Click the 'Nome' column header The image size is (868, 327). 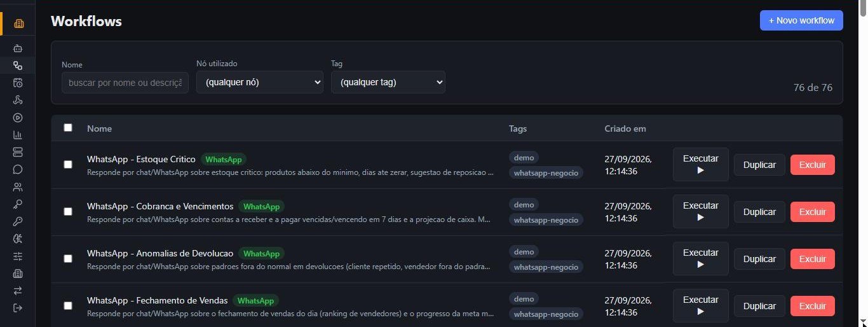99,129
